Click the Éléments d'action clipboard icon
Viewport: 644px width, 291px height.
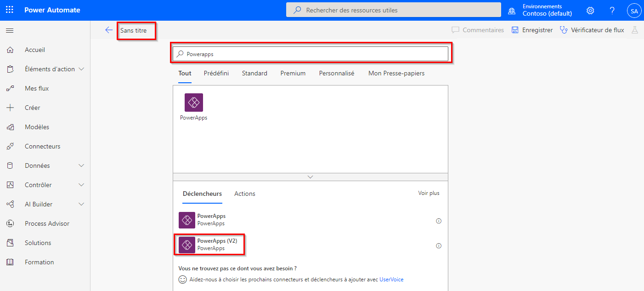click(x=10, y=69)
